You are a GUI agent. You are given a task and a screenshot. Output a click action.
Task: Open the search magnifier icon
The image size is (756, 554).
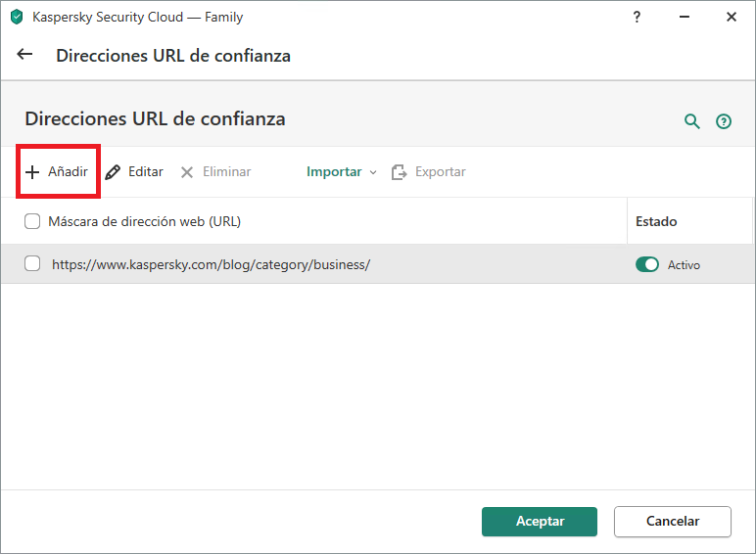pyautogui.click(x=692, y=121)
